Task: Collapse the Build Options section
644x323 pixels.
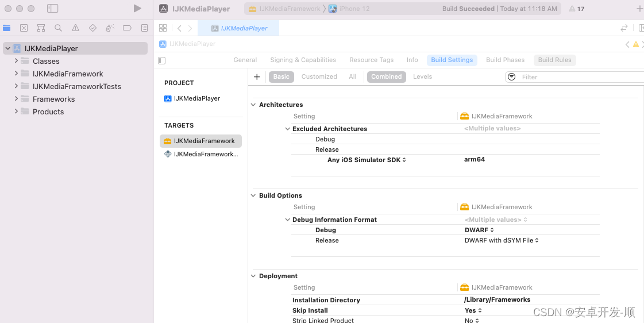Action: (x=253, y=195)
